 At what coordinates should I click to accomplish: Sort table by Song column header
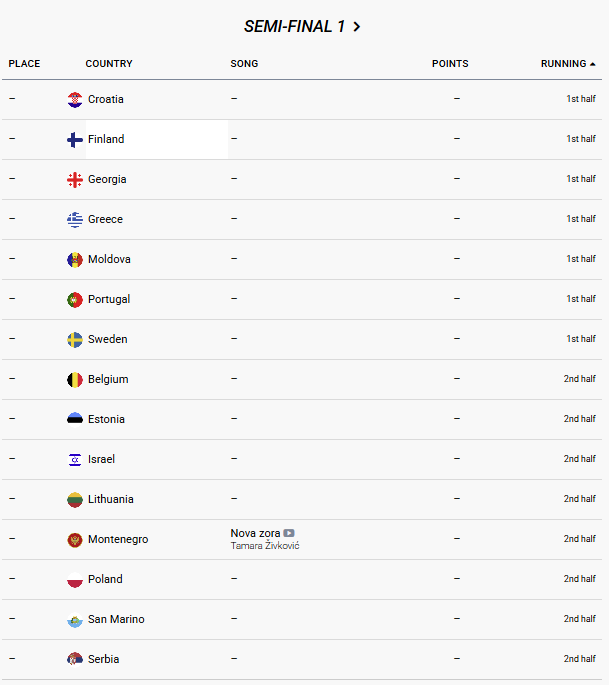pos(244,64)
